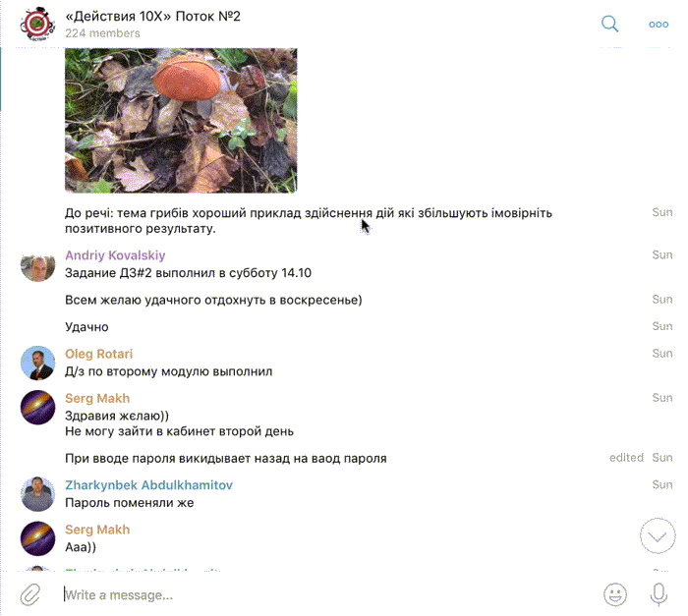Open Andriy Kovalskiy's avatar
This screenshot has width=688, height=616.
(x=37, y=264)
